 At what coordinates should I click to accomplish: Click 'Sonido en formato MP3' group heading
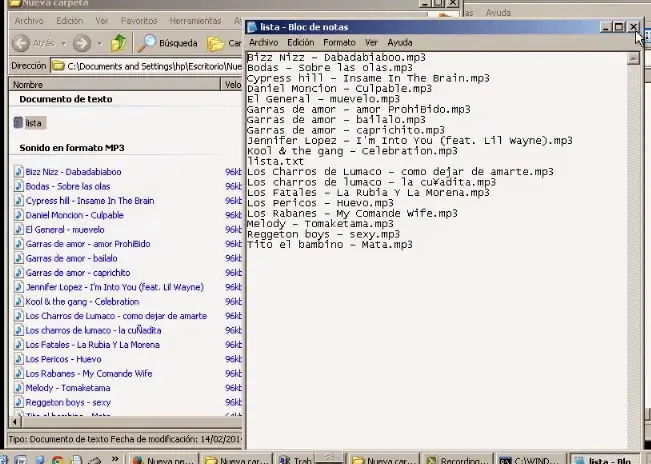click(72, 148)
